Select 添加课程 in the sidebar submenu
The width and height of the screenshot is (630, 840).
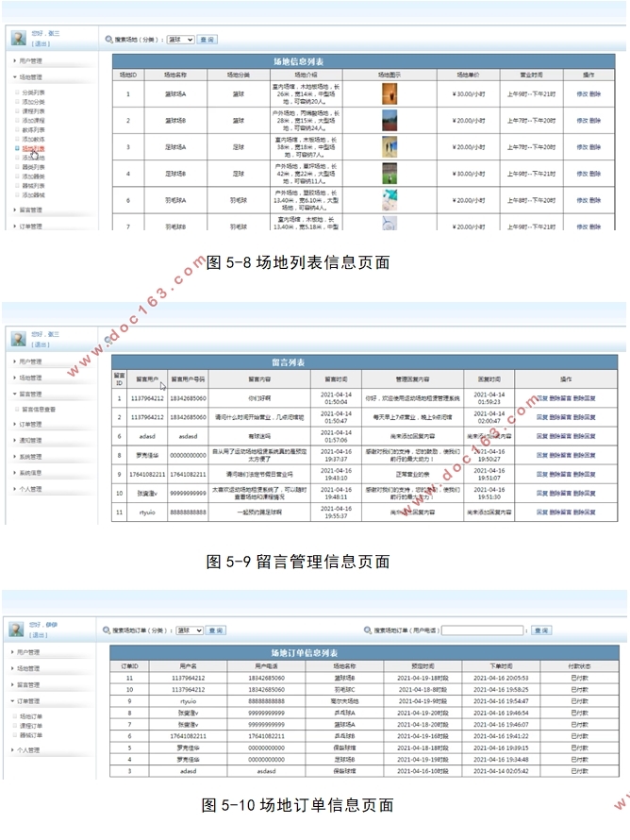pyautogui.click(x=33, y=121)
